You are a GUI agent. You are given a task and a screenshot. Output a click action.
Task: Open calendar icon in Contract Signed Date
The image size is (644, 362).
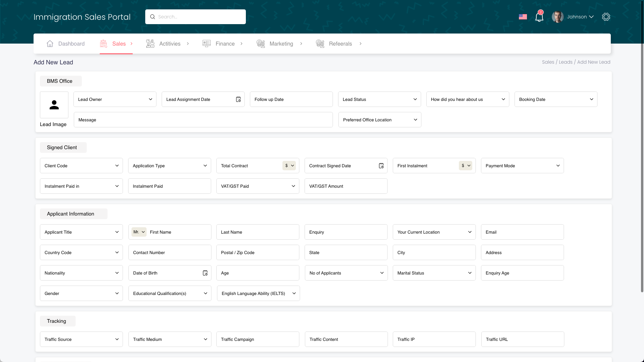coord(381,166)
